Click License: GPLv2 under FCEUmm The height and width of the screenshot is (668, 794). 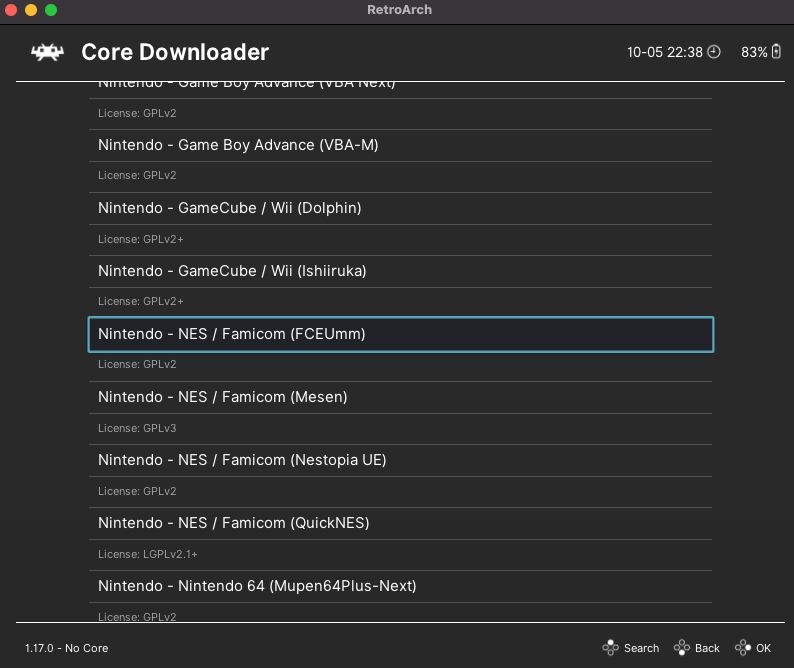[x=137, y=365]
